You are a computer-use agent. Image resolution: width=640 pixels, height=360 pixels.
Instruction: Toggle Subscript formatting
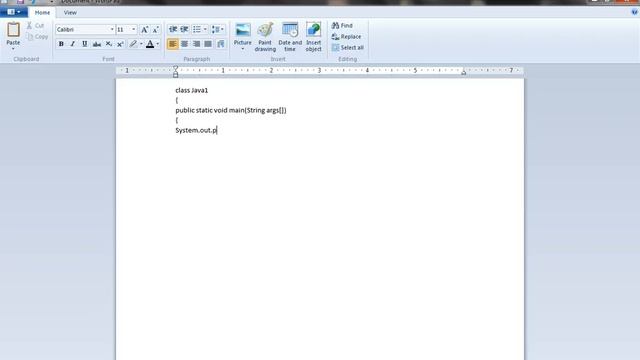pyautogui.click(x=109, y=44)
